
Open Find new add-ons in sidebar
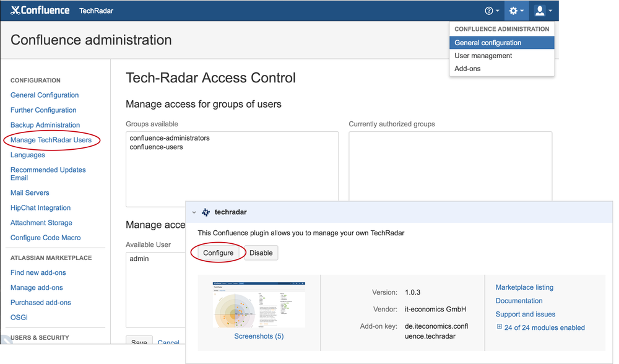tap(38, 273)
